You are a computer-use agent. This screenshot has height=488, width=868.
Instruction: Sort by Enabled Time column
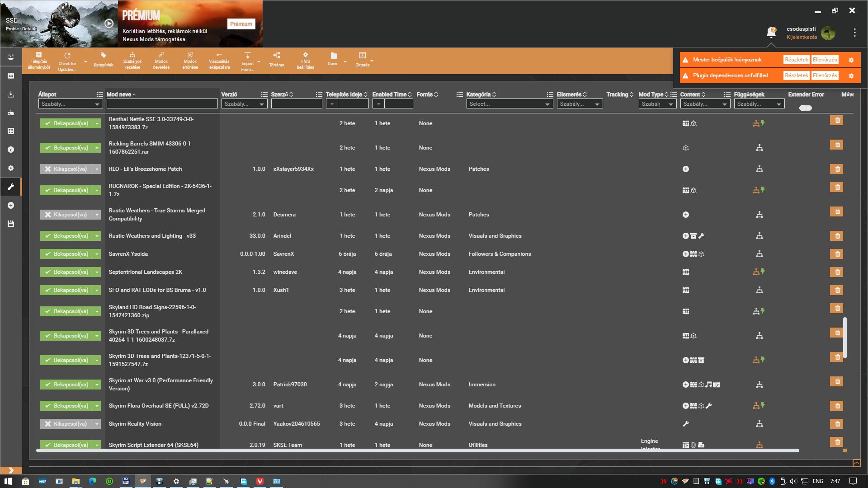click(392, 94)
